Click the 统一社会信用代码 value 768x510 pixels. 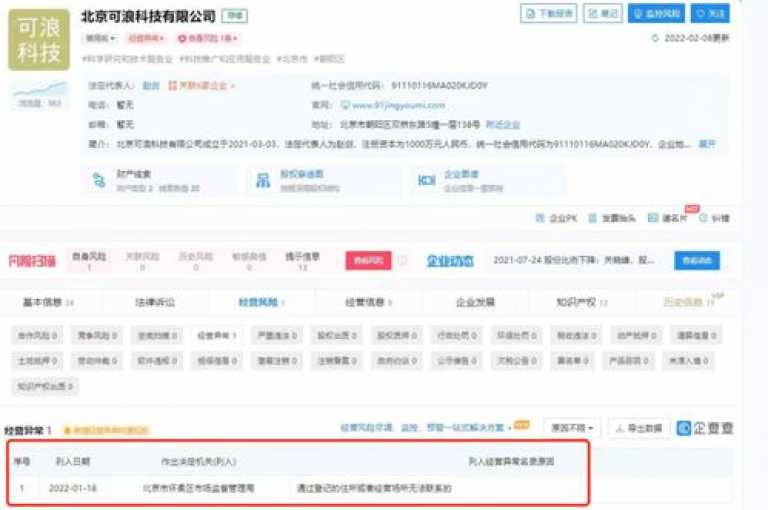[439, 85]
